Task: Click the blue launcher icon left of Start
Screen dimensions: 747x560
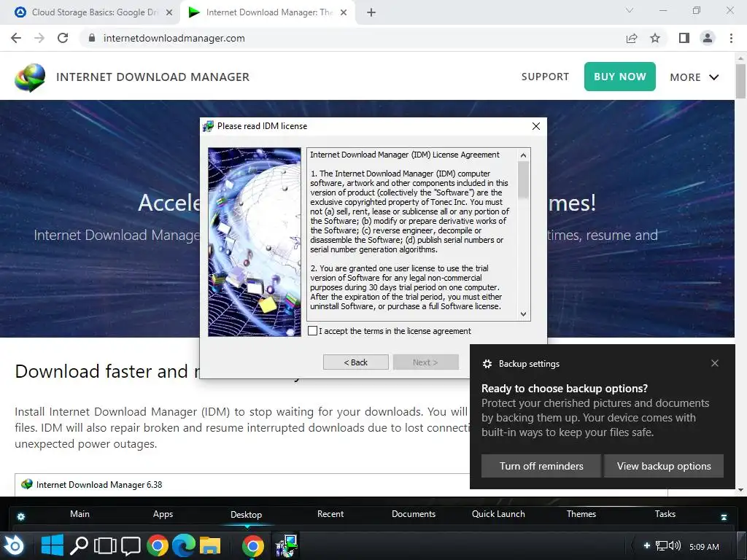Action: (15, 545)
